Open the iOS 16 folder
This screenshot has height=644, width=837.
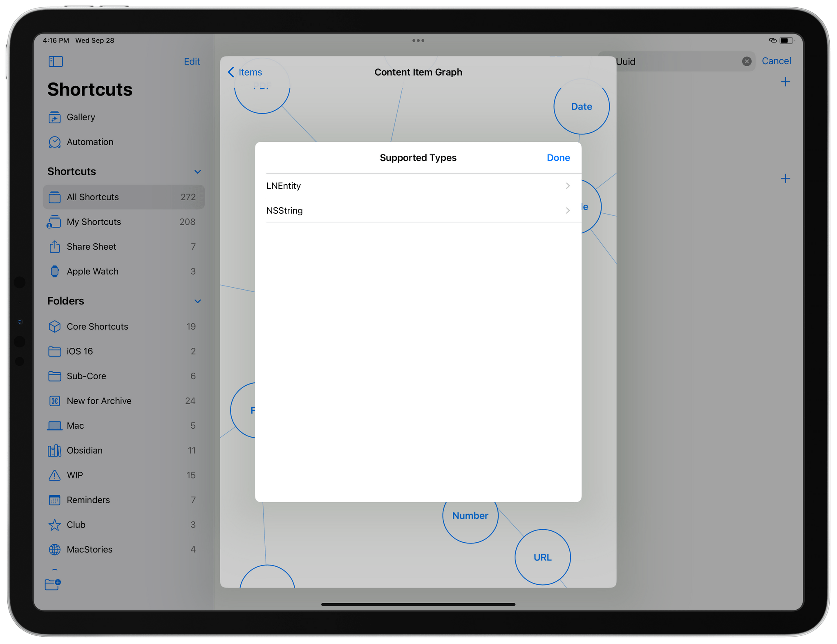pyautogui.click(x=123, y=351)
